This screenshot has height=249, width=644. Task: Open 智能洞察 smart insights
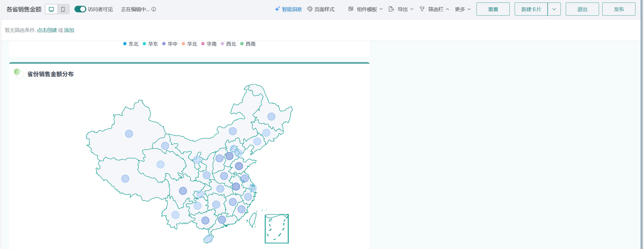tap(288, 9)
